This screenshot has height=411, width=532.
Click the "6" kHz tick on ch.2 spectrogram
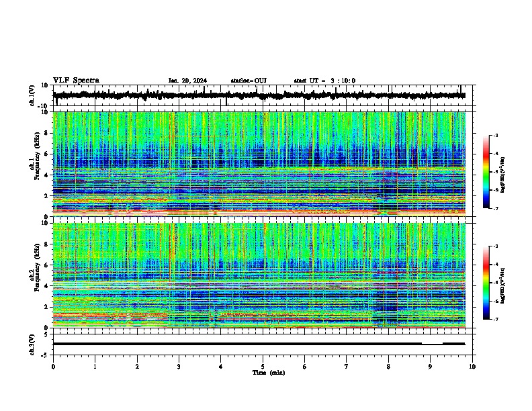[x=47, y=265]
